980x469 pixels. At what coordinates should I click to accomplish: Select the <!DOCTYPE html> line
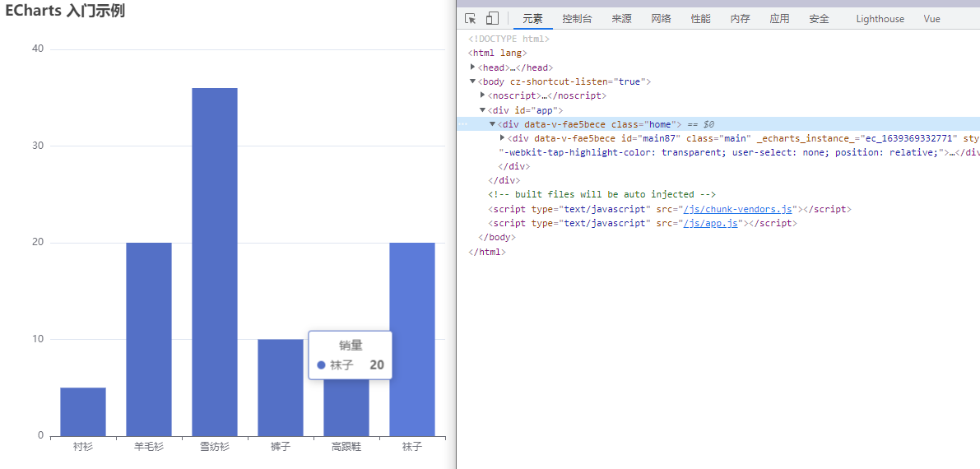click(x=509, y=39)
